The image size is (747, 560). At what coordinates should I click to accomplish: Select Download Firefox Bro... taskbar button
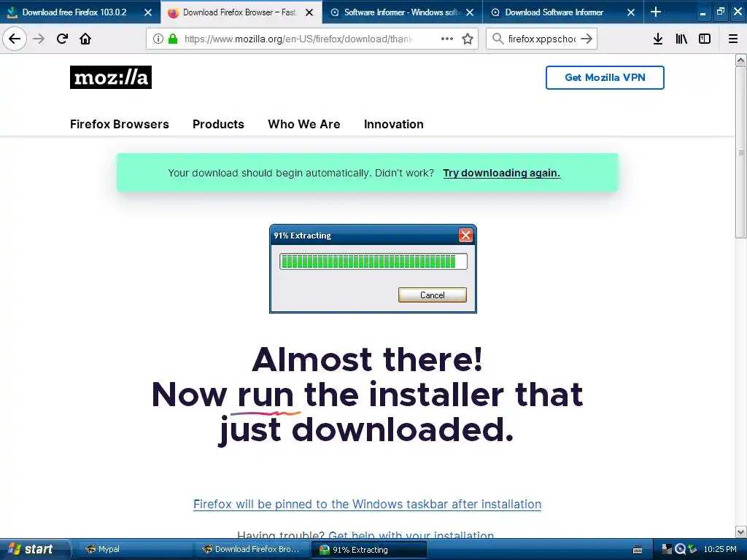point(252,550)
